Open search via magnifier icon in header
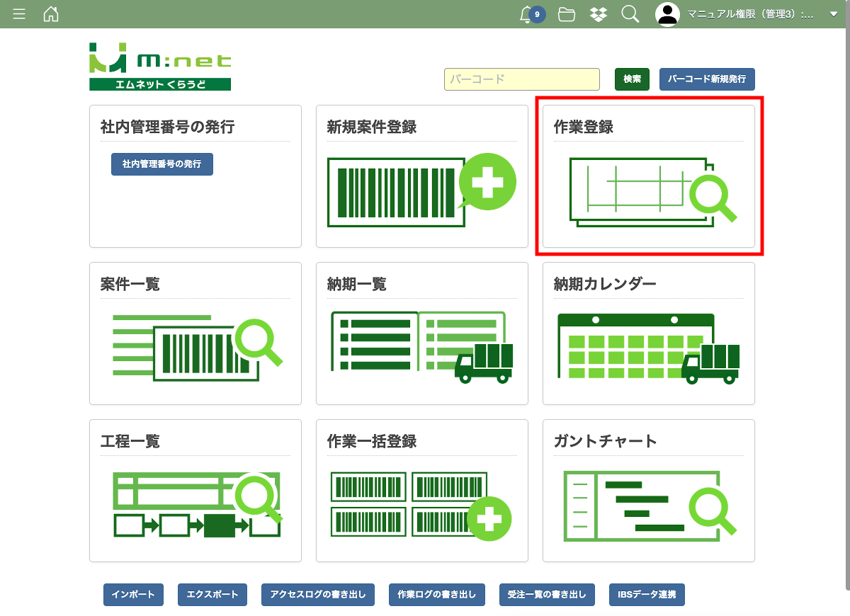This screenshot has width=850, height=616. 630,14
